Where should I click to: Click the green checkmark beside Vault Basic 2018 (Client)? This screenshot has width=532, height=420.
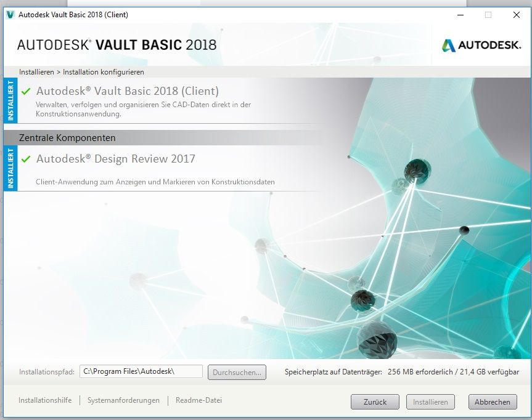tap(26, 91)
